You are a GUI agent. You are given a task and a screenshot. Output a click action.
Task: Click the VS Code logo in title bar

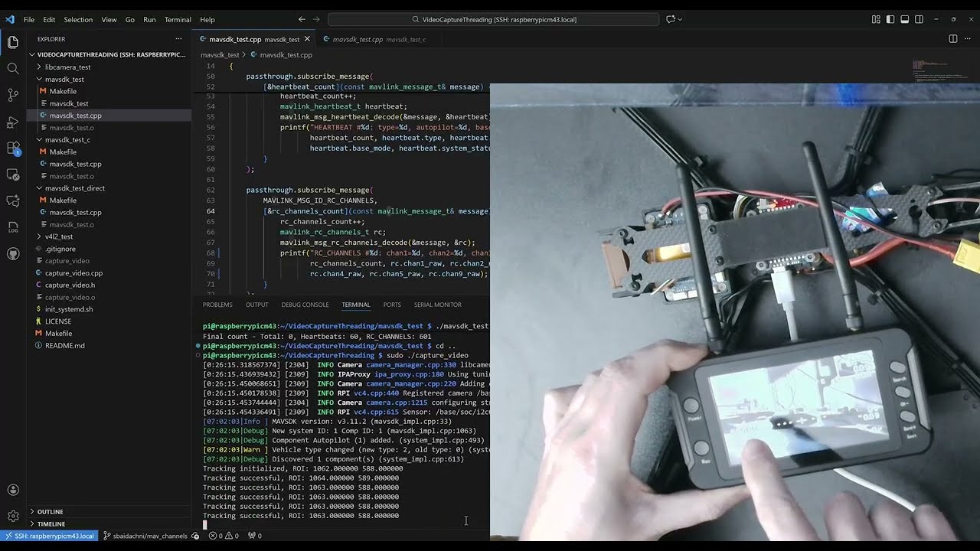10,19
